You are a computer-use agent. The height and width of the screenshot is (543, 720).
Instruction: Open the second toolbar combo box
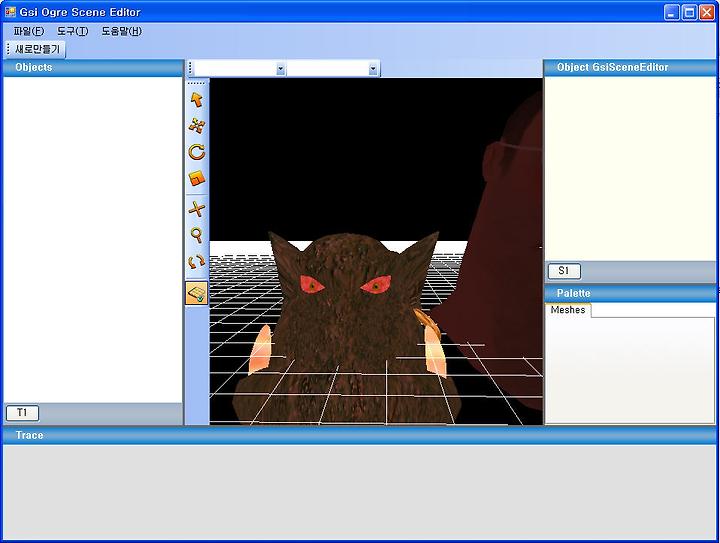pyautogui.click(x=332, y=69)
